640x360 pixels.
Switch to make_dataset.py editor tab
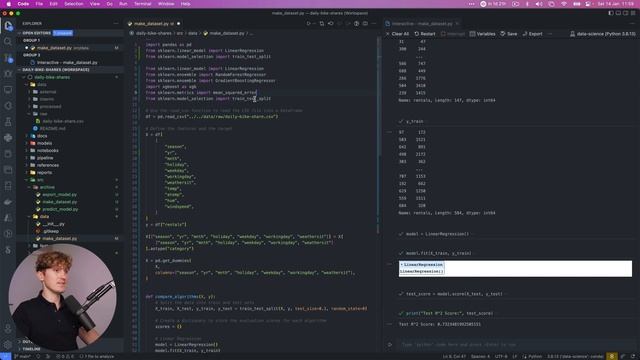point(154,24)
